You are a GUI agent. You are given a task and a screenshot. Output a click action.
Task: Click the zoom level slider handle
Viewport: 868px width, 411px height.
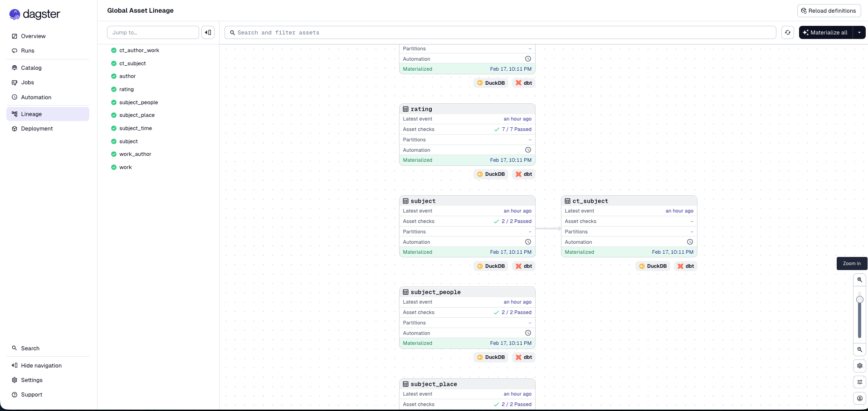pyautogui.click(x=859, y=300)
